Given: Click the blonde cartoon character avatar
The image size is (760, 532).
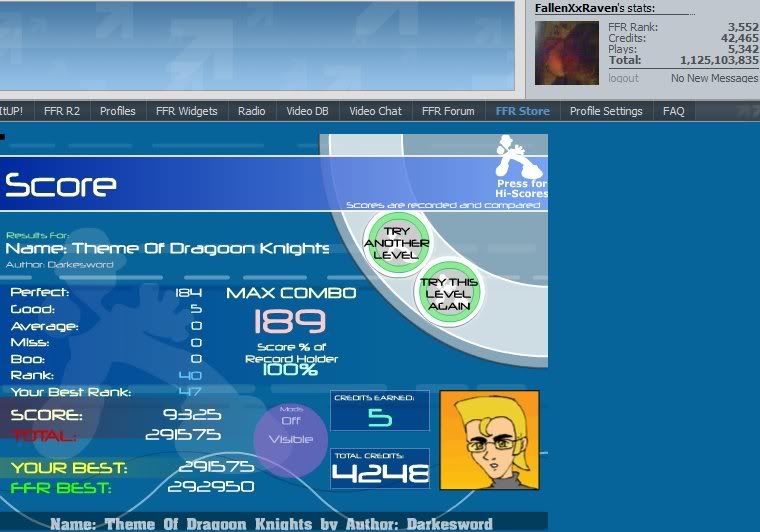Looking at the screenshot, I should click(x=489, y=439).
